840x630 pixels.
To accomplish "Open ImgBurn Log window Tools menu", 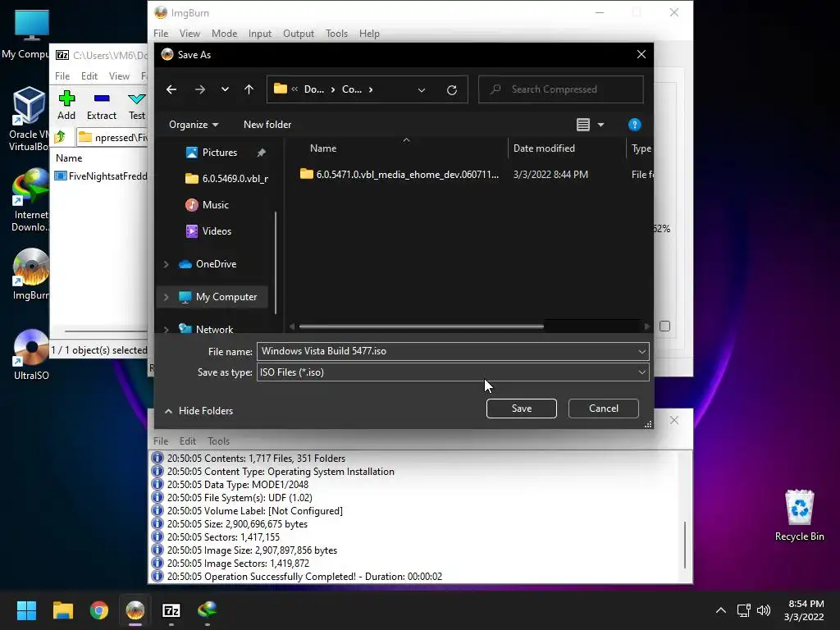I will (x=218, y=441).
